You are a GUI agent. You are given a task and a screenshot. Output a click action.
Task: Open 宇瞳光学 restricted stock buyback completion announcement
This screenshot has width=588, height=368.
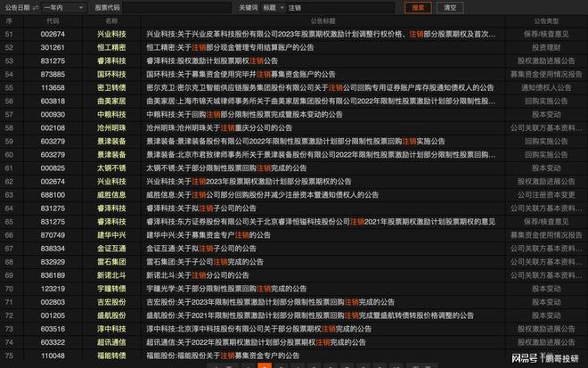pos(226,289)
